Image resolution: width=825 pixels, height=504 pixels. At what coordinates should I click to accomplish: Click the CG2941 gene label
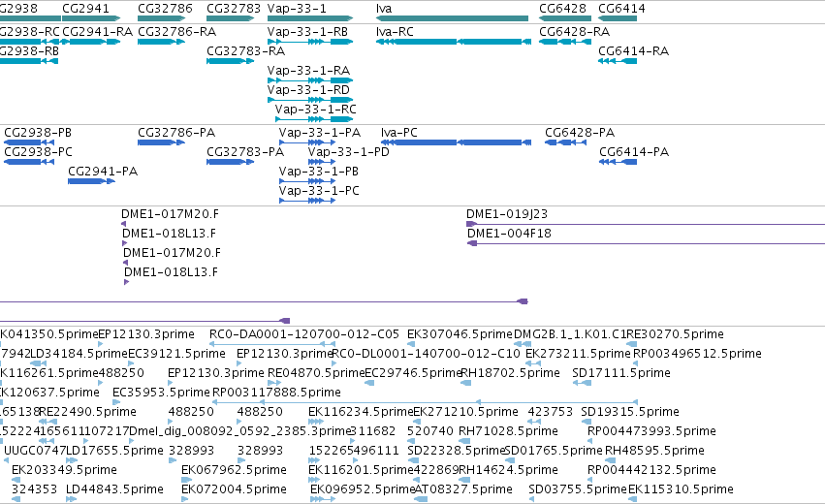85,9
